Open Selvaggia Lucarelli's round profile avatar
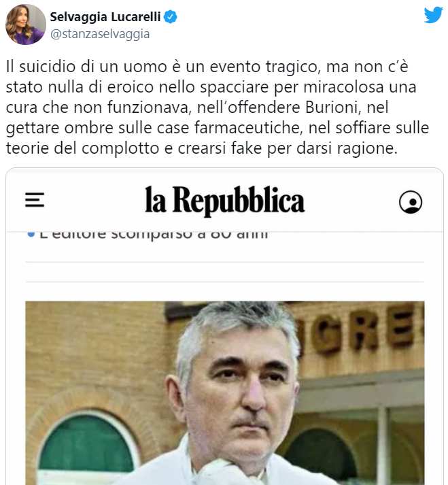 tap(26, 24)
